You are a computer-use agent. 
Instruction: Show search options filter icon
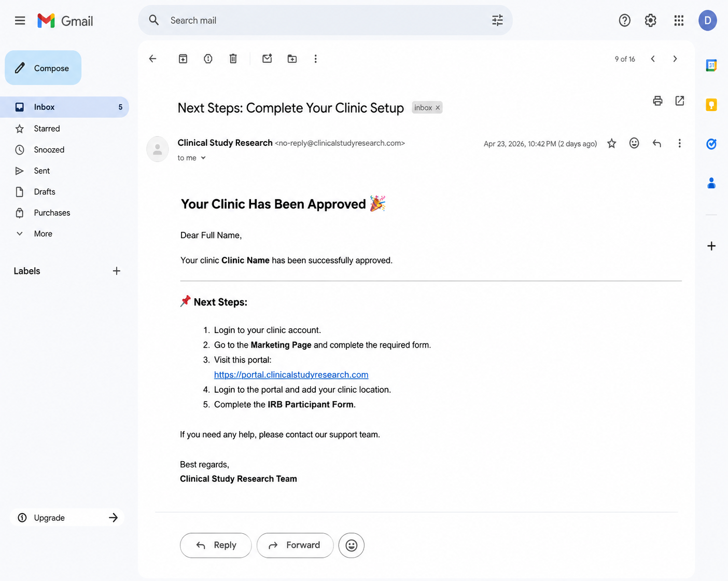(x=497, y=20)
